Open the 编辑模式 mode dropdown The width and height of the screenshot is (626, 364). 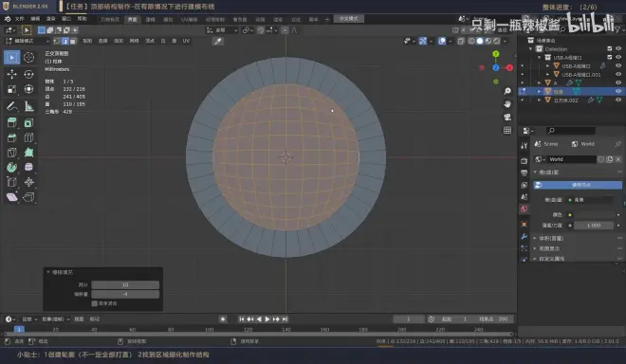(x=28, y=41)
